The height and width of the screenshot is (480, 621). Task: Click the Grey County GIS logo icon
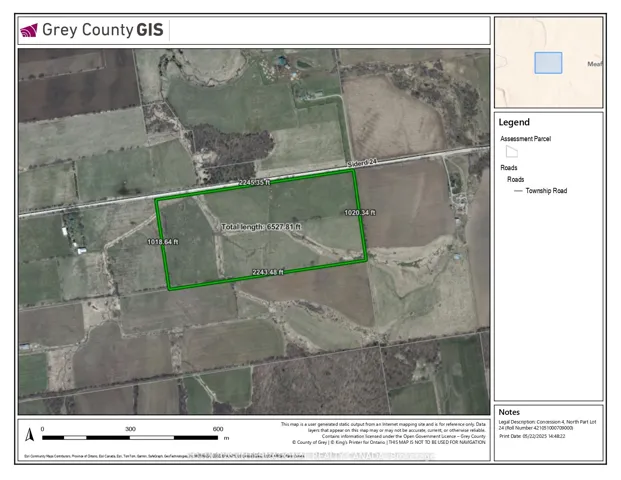coord(29,30)
